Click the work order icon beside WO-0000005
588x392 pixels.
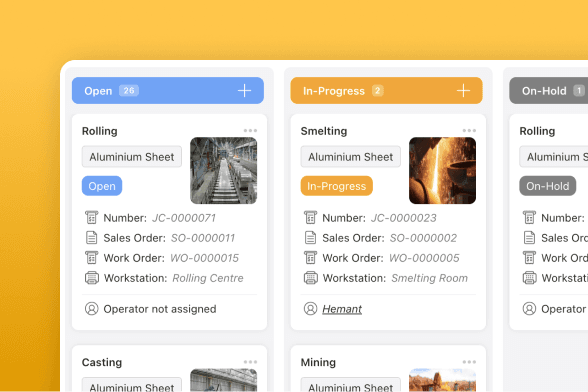[310, 258]
